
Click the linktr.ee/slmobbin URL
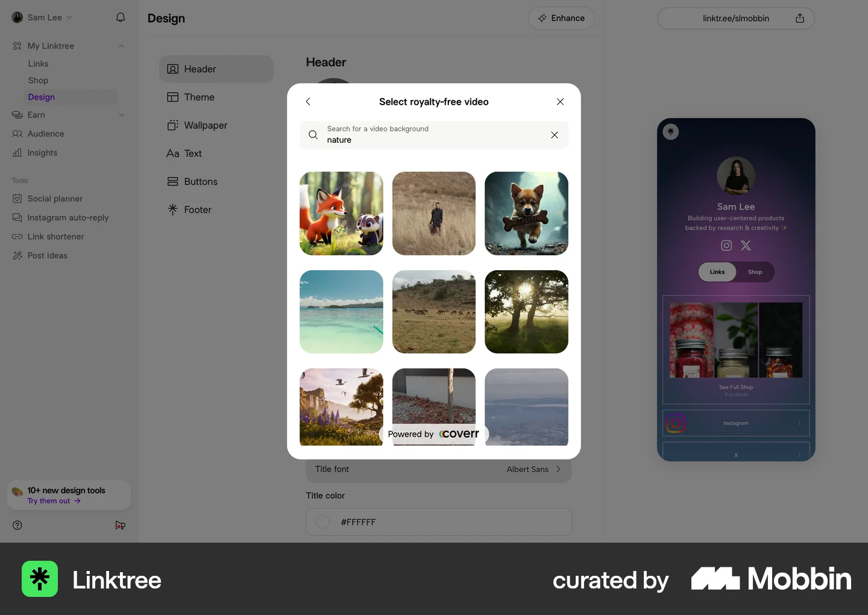click(735, 19)
